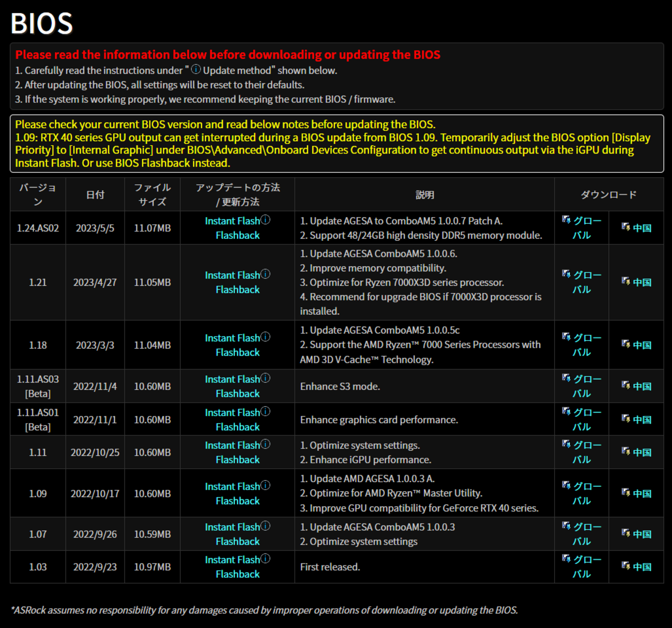Open Flashback link for version 1.21
Image resolution: width=672 pixels, height=628 pixels.
(238, 289)
